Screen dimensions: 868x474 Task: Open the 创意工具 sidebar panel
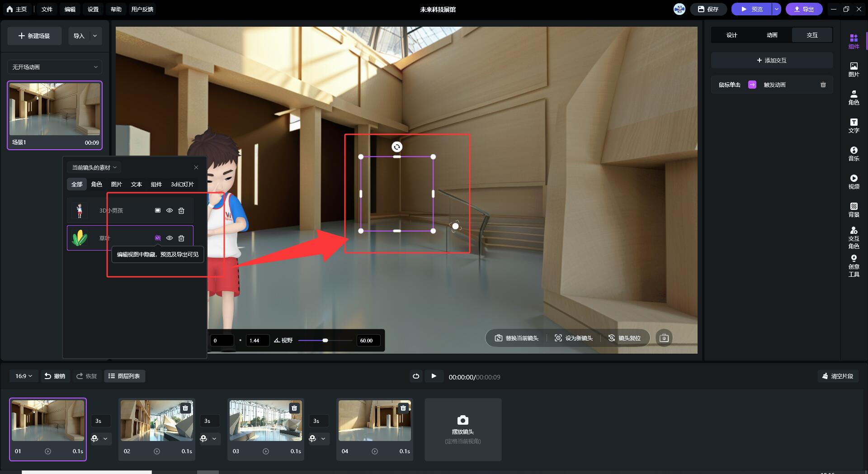tap(854, 265)
